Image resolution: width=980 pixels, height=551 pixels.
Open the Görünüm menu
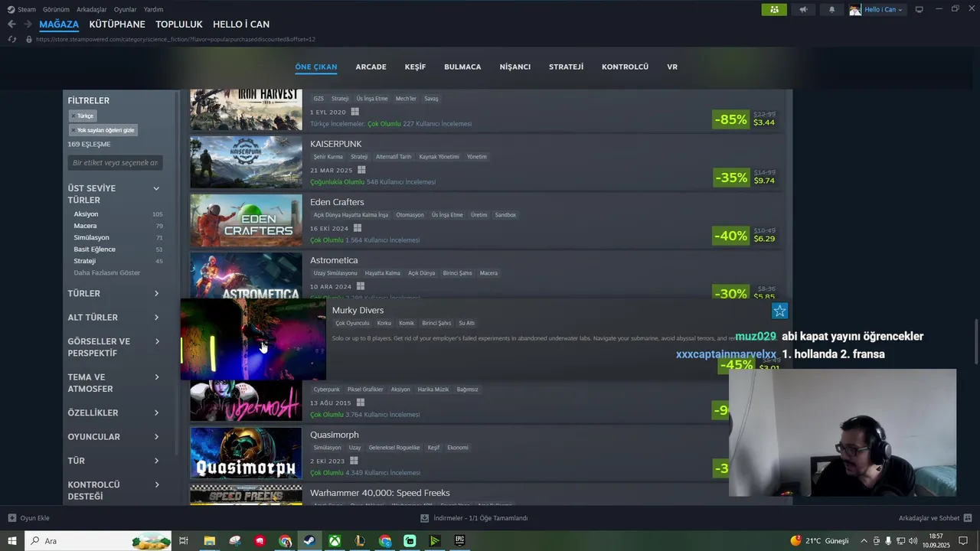56,9
